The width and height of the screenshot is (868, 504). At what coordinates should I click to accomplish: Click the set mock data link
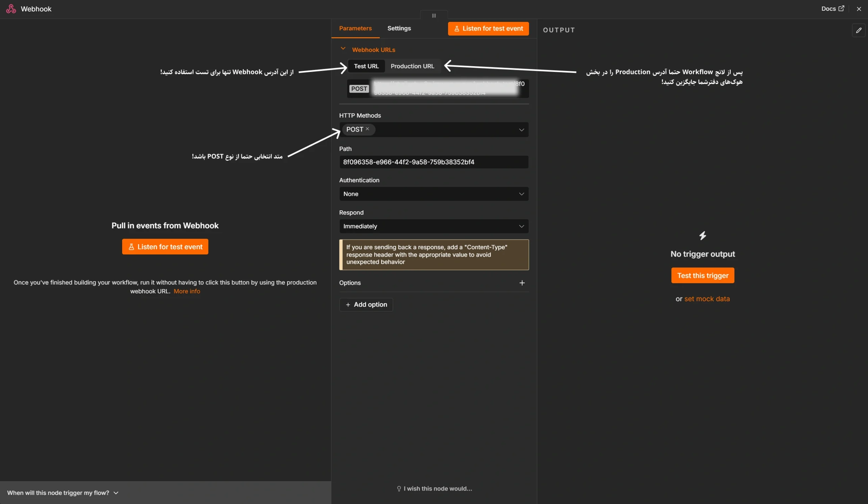click(707, 299)
